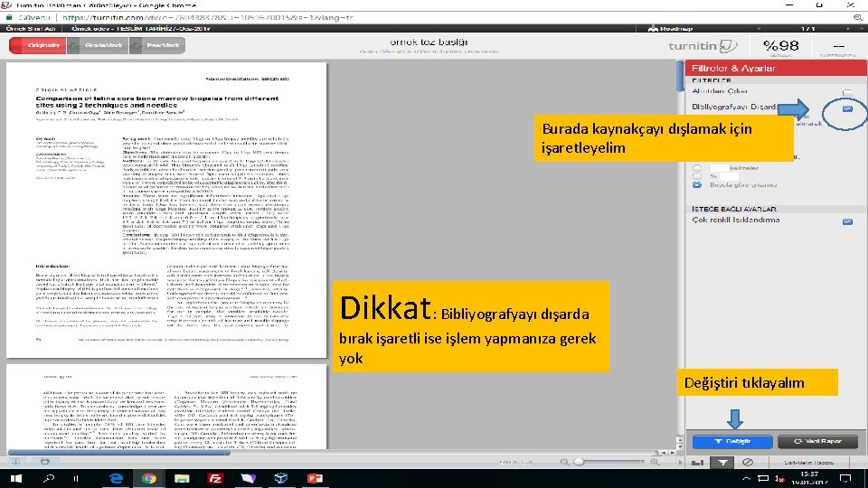This screenshot has height=488, width=868.
Task: Select Boyuta göre çıkarma radio option
Action: [x=697, y=184]
